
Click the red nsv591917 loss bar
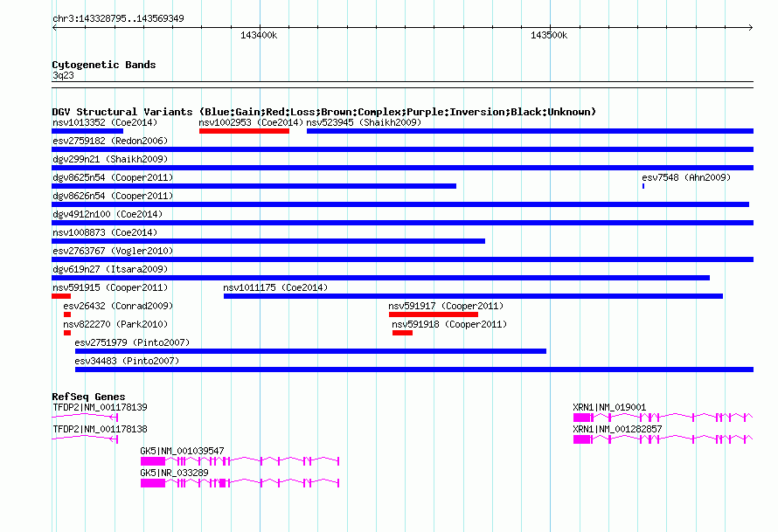click(434, 314)
